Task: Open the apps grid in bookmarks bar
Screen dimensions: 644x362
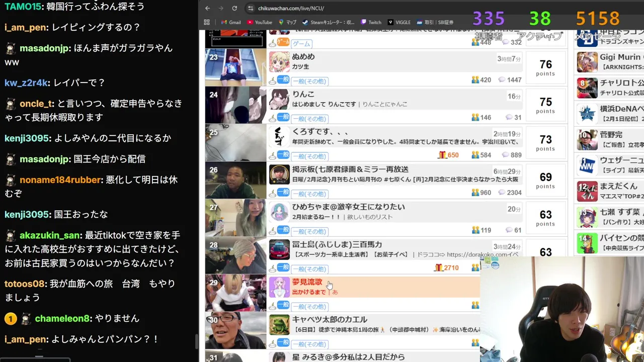Action: (207, 22)
